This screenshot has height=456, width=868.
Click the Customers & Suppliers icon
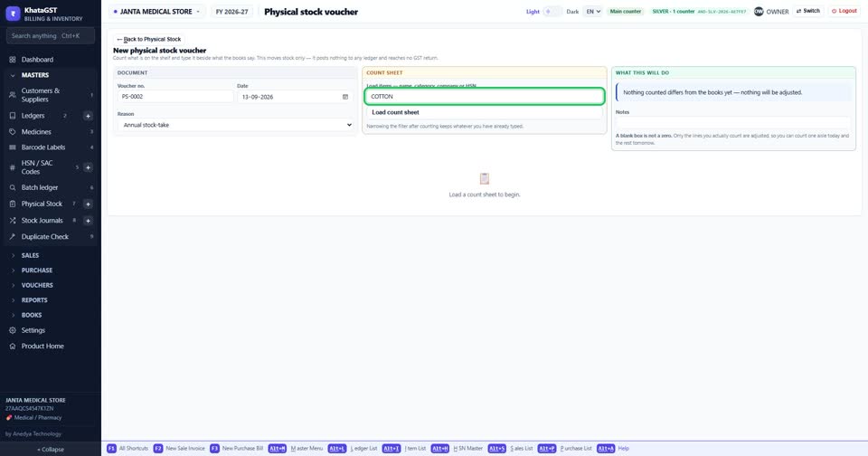[12, 95]
